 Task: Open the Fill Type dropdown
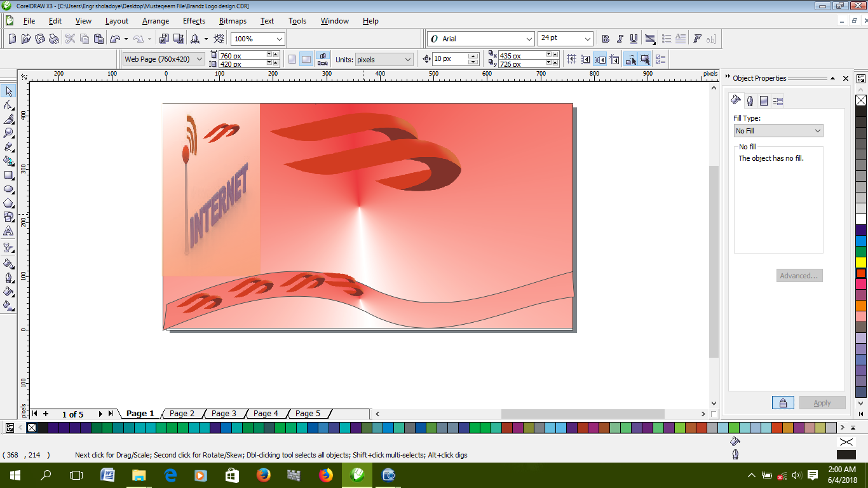point(818,130)
